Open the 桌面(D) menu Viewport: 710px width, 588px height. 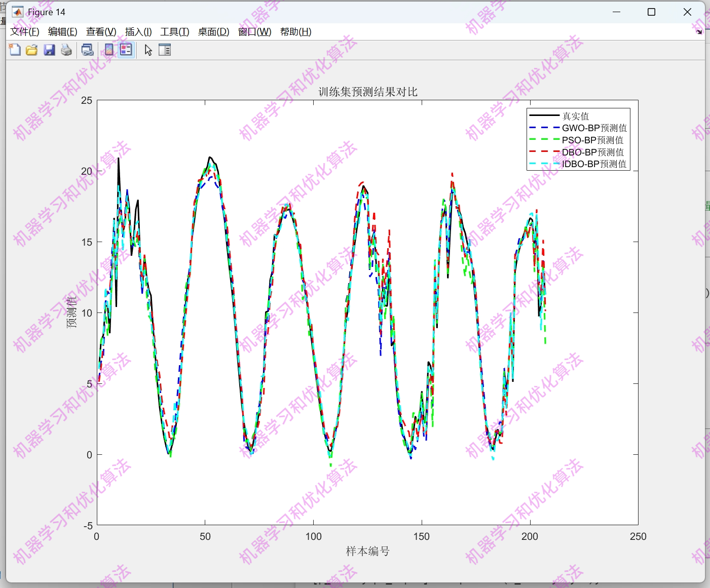click(x=213, y=32)
